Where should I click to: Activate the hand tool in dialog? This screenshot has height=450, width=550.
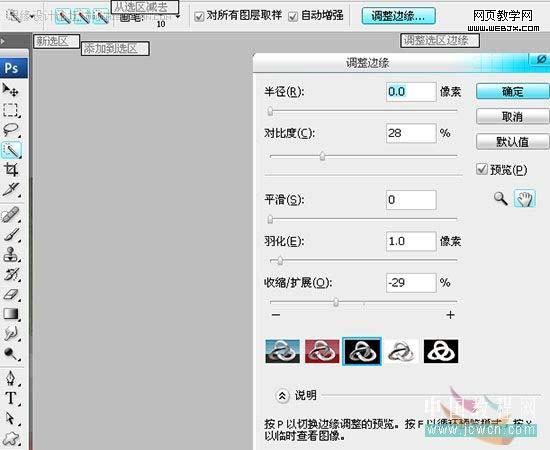[525, 199]
